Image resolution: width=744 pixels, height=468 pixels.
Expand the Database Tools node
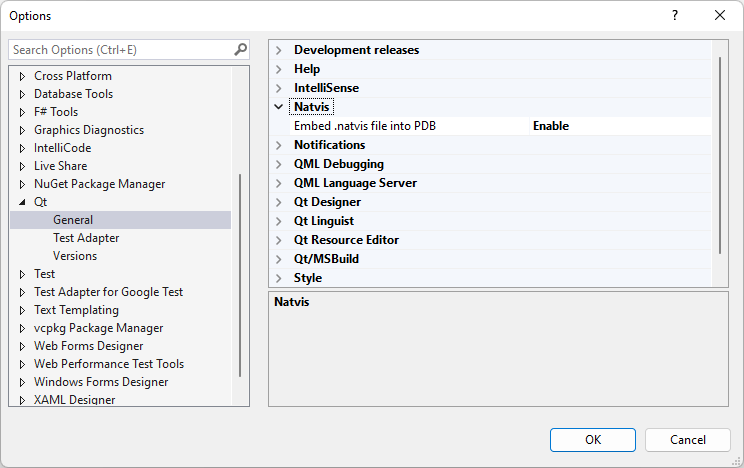(22, 94)
